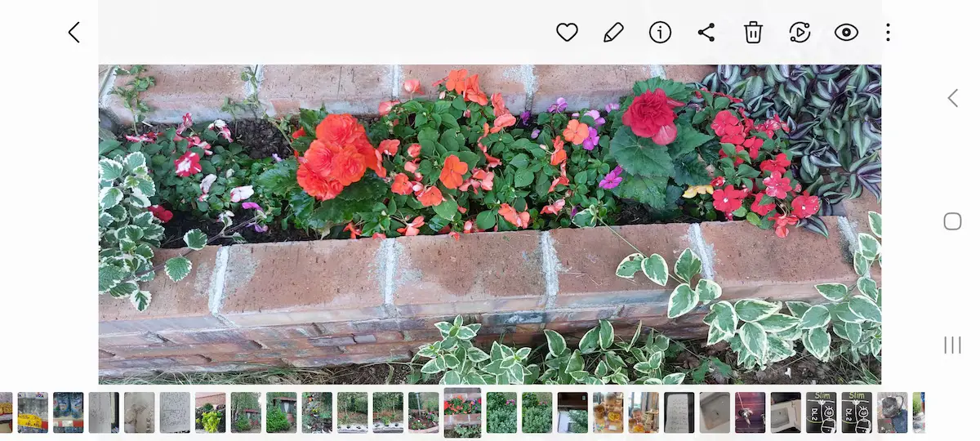Open recent apps navigation button
Image resolution: width=980 pixels, height=441 pixels.
point(952,345)
